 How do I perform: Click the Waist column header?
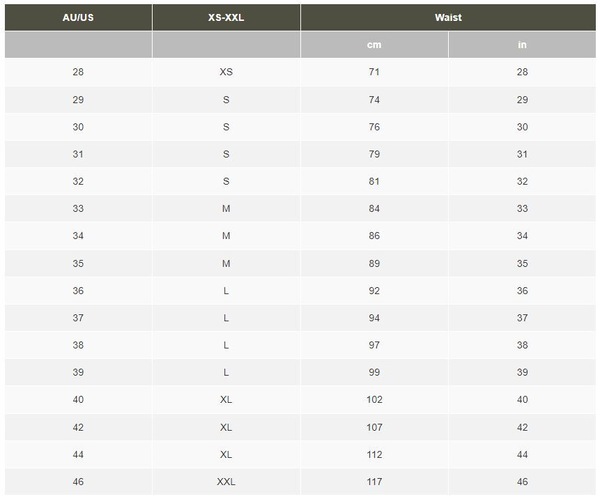click(x=448, y=18)
